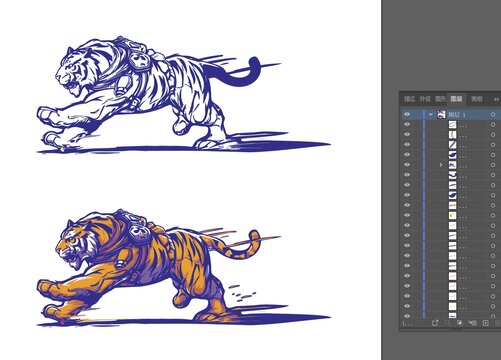Hide 图层 1 with its eye icon

407,114
